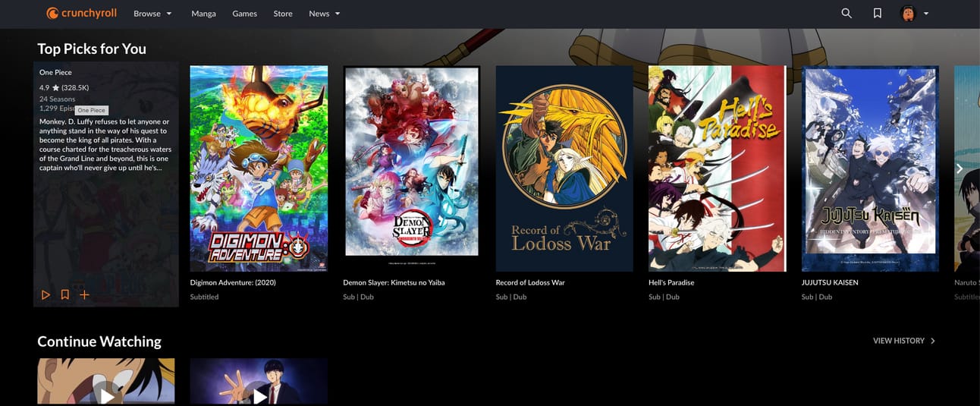Add One Piece to watchlist bookmark icon
This screenshot has height=406, width=980.
point(65,294)
